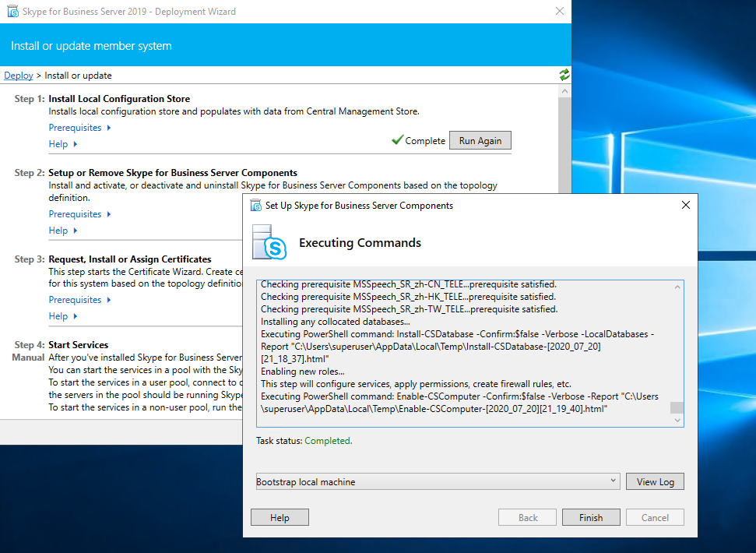Close the Set Up Skype Components dialog
Screen dimensions: 756x553
[x=685, y=206]
